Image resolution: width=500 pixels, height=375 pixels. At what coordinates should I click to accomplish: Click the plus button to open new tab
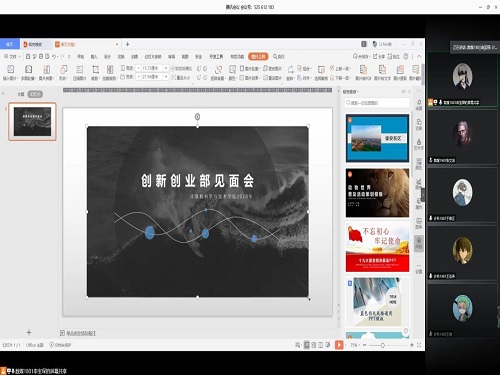click(127, 44)
